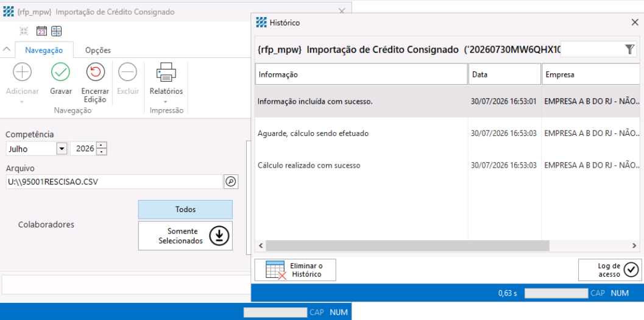Click the '0,63 s' status bar text
Screen dimensions: 644x320
pyautogui.click(x=508, y=293)
